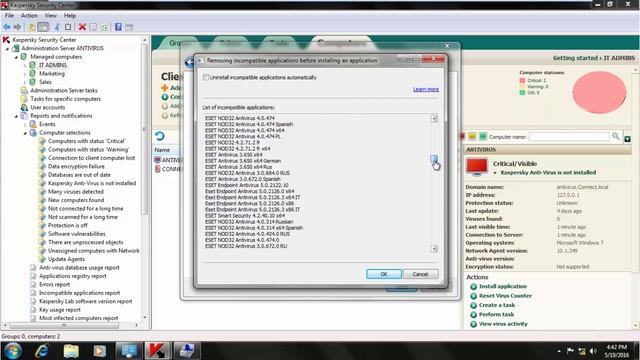Collapse the Managed computers tree node
Viewport: 640px width, 360px height.
tap(16, 57)
